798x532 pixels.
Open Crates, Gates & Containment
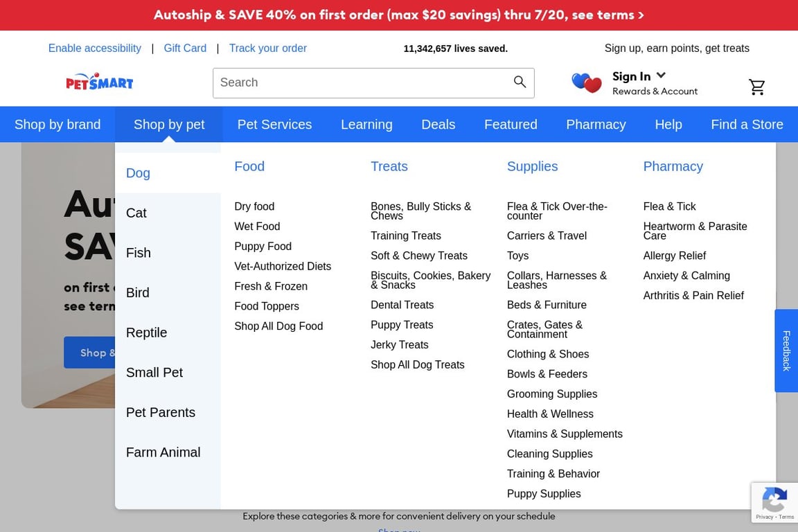coord(544,329)
